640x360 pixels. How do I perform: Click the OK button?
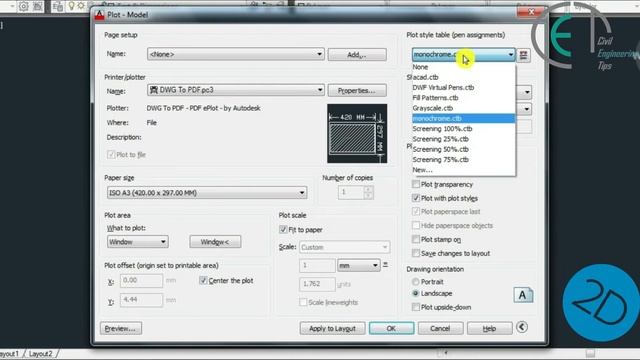(x=391, y=328)
